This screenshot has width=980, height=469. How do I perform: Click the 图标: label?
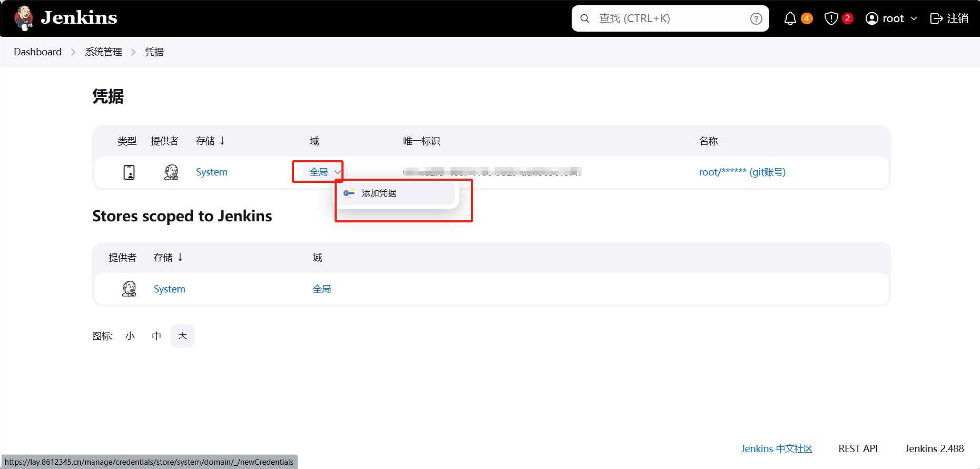[103, 336]
